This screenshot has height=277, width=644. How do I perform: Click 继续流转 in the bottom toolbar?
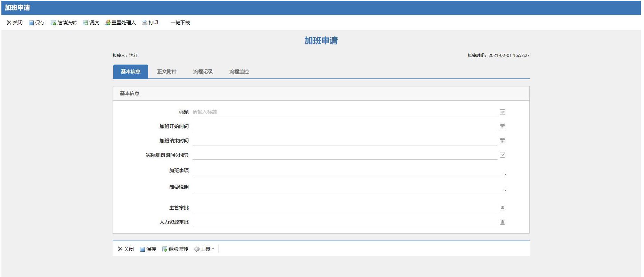(175, 249)
